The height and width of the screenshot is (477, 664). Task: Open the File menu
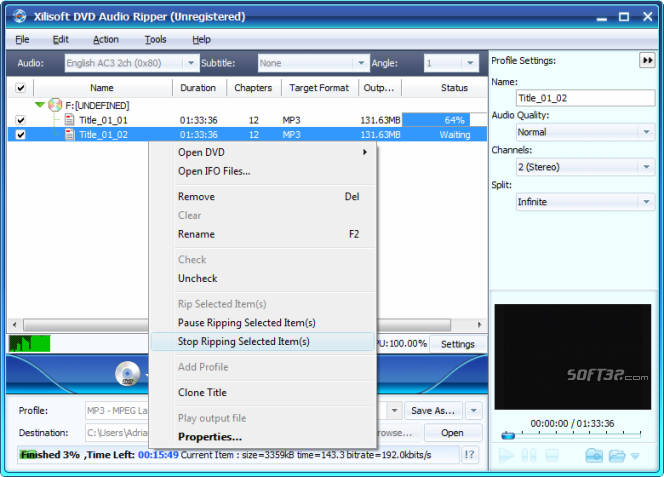(22, 39)
